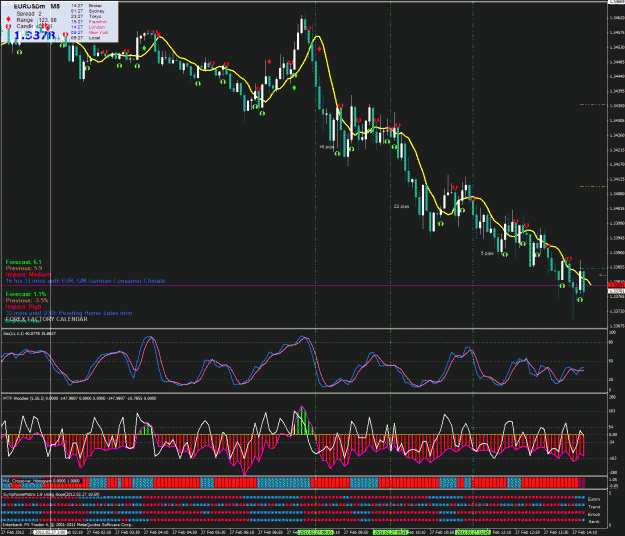Click the '22 pips' chart annotation
This screenshot has height=536, width=625.
(401, 206)
